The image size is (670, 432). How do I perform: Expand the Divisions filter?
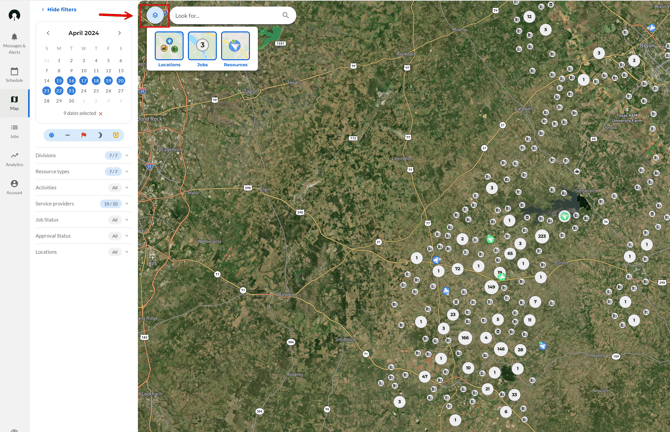point(127,156)
